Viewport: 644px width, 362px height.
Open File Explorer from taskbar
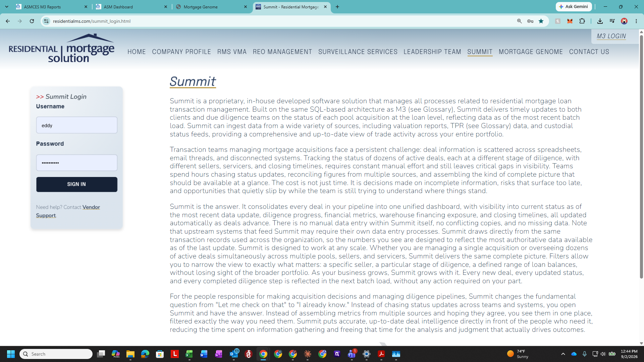(130, 354)
